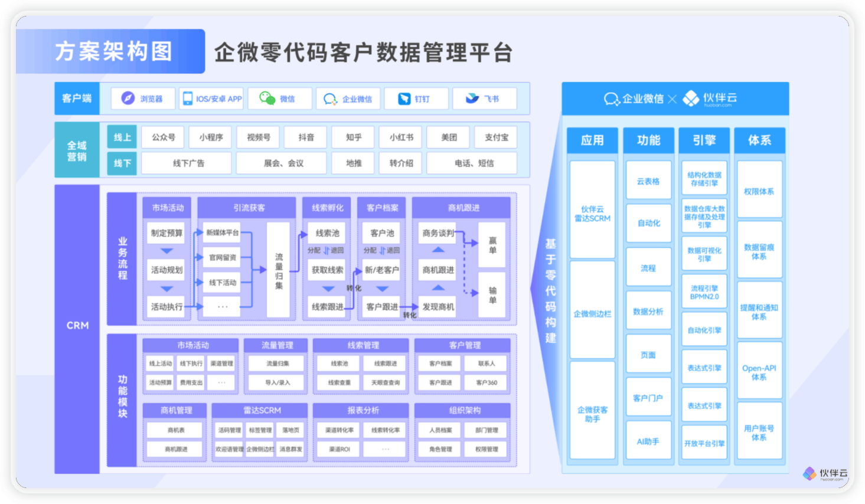Click the 流程引擎 BPMN2.0 box
This screenshot has width=865, height=504.
tap(704, 293)
